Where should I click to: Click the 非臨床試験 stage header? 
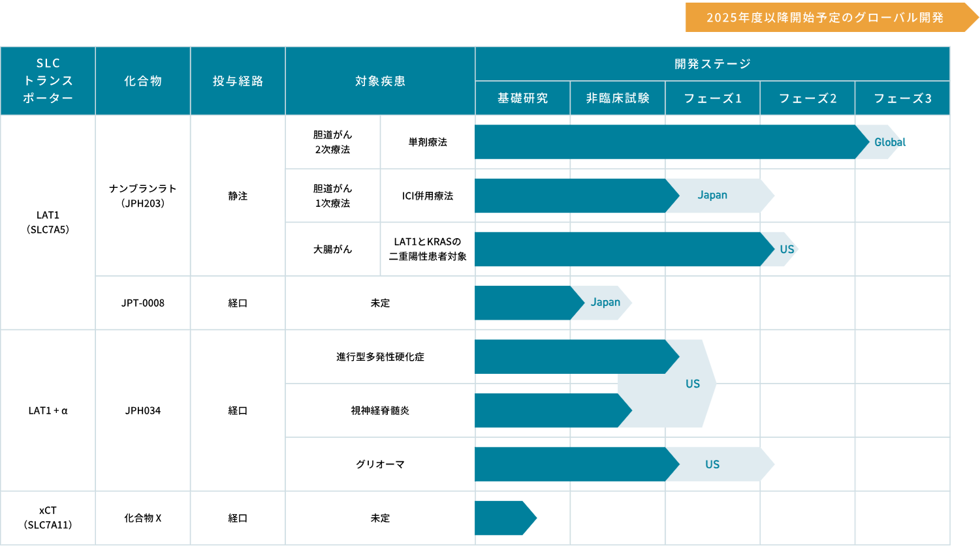(618, 99)
